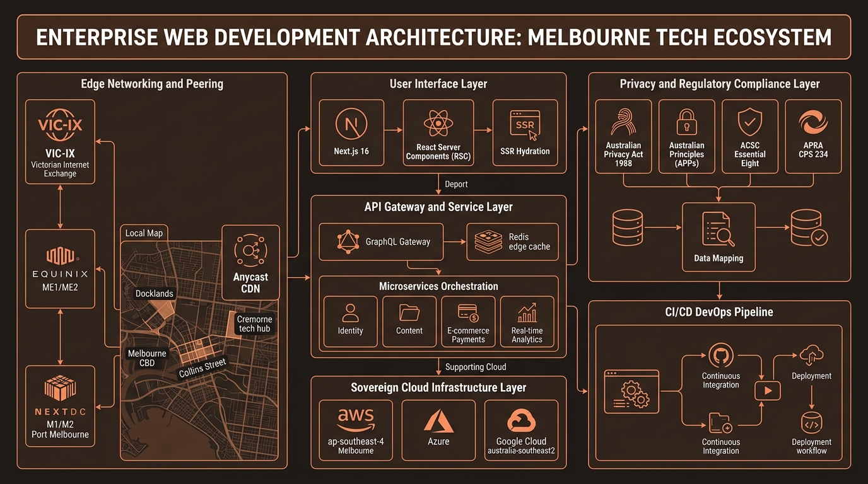The width and height of the screenshot is (868, 484).
Task: Click the Supporting Cloud arrow label
Action: (476, 367)
